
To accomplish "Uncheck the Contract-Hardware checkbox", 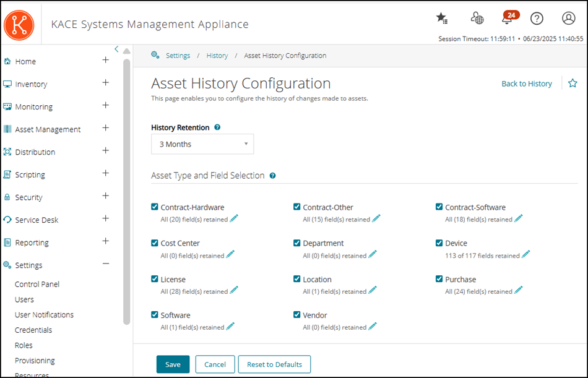I will click(154, 207).
